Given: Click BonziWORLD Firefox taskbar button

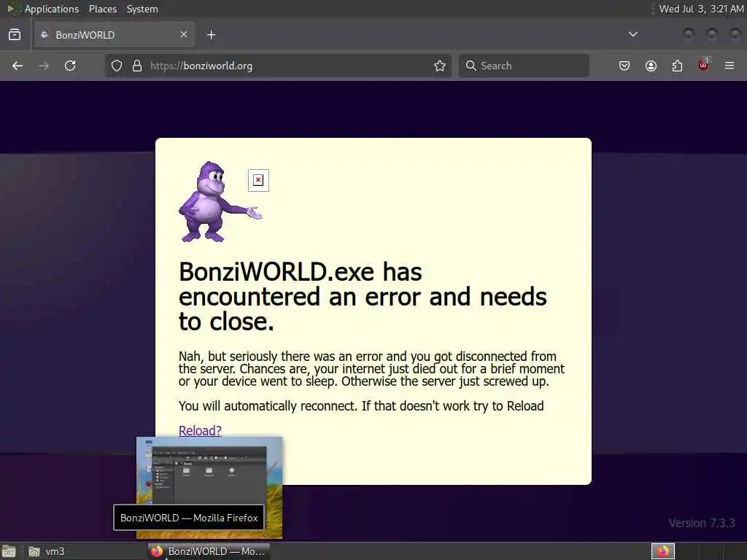Looking at the screenshot, I should tap(209, 551).
